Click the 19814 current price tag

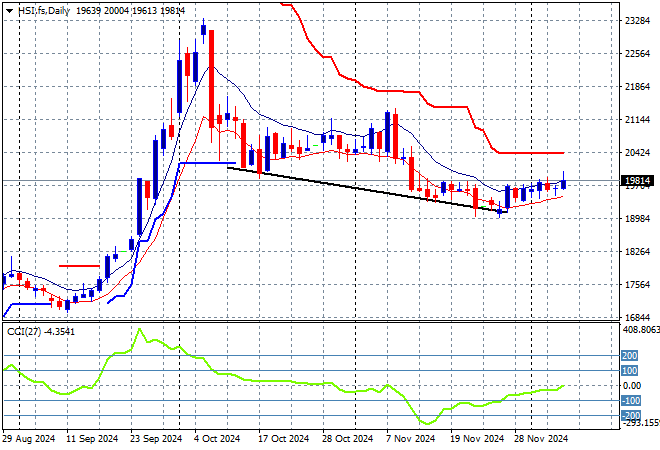coord(633,182)
